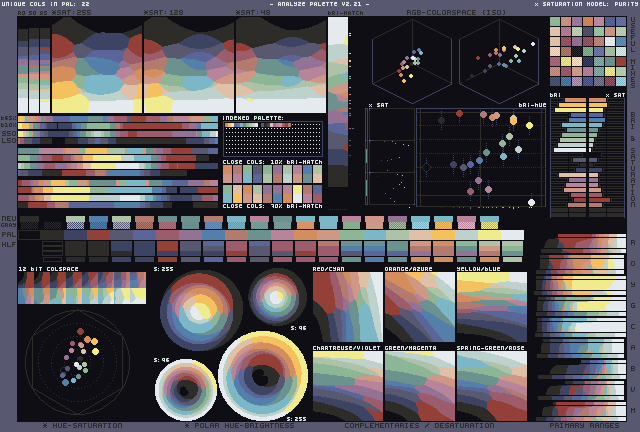Open the right RGB colorspace cube plot
Image resolution: width=640 pixels, height=432 pixels.
pos(499,61)
